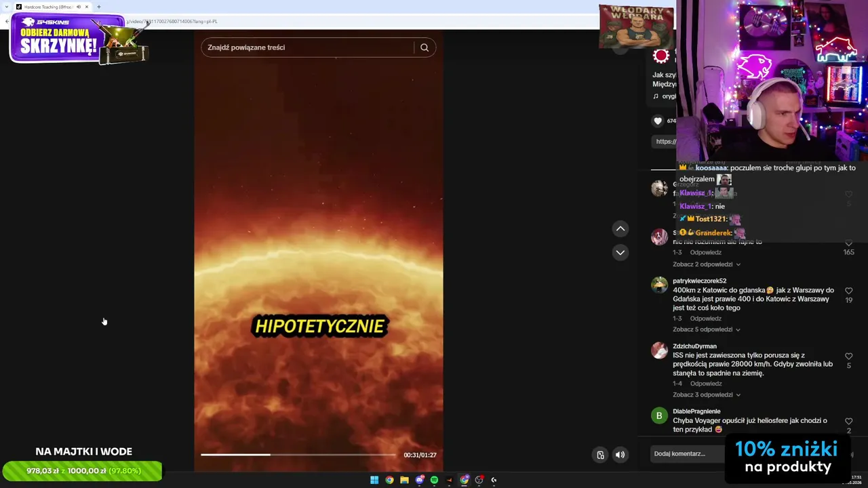868x488 pixels.
Task: Open Logitech G HUB from taskbar
Action: click(x=494, y=480)
